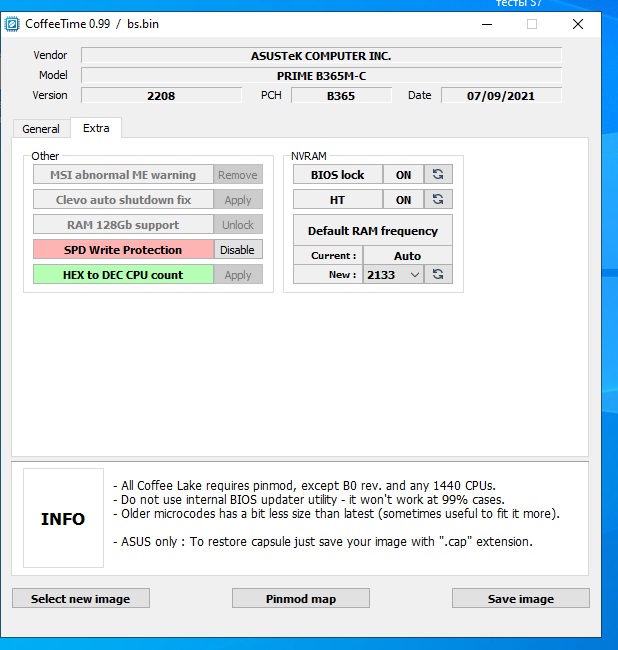This screenshot has width=618, height=650.
Task: Click the MSI abnormal ME warning label
Action: click(x=123, y=175)
